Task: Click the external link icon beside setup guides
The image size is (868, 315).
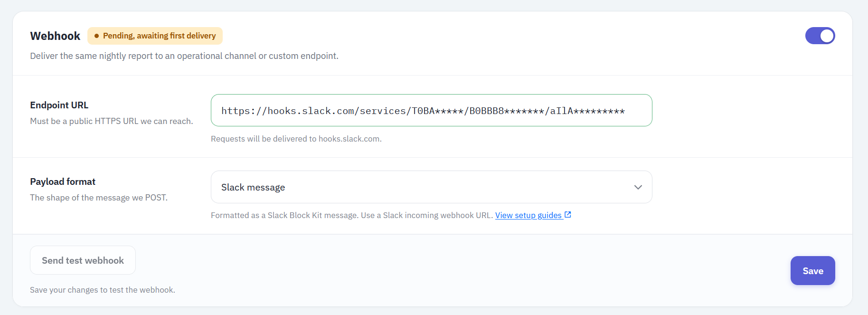Action: [567, 215]
